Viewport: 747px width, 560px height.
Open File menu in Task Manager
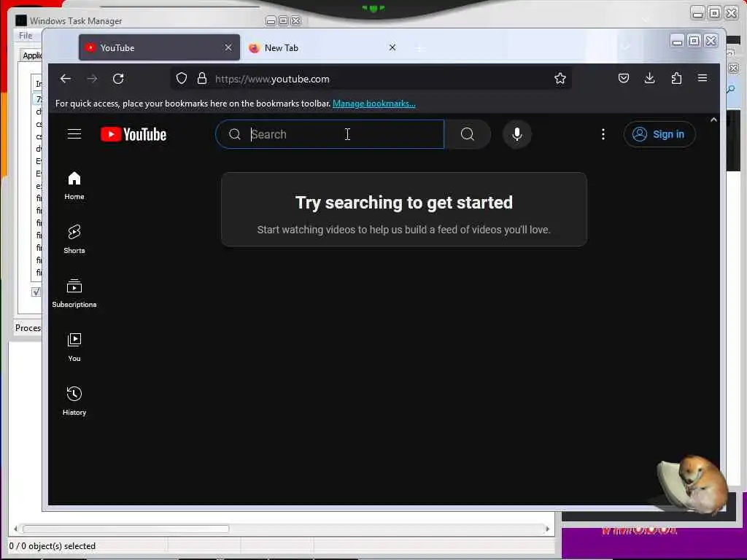pos(26,36)
